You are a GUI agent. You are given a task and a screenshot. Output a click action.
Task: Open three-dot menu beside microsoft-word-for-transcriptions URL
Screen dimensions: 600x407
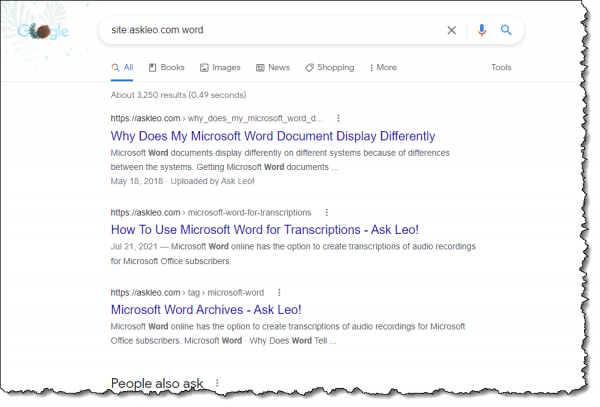(326, 212)
